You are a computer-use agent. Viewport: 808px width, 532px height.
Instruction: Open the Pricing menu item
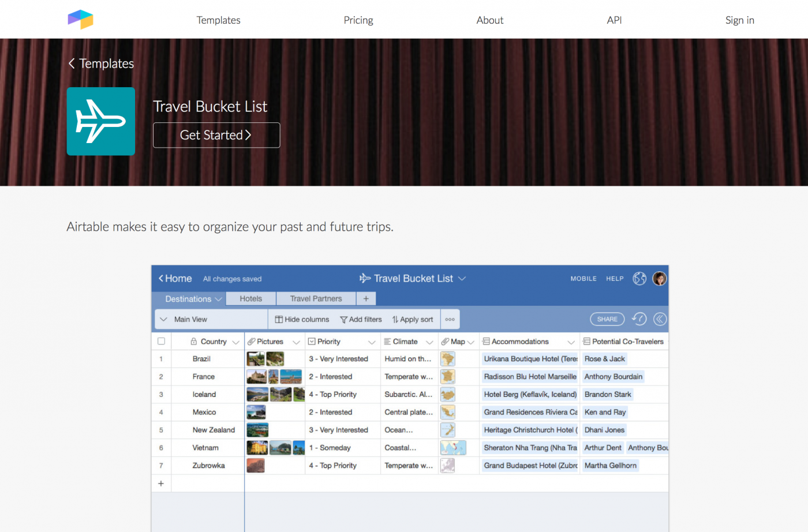(358, 20)
